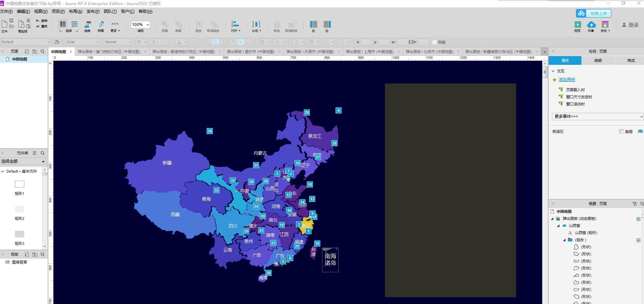Open the Arial font dropdown
Viewport: 644px width, 304px height.
pyautogui.click(x=83, y=42)
